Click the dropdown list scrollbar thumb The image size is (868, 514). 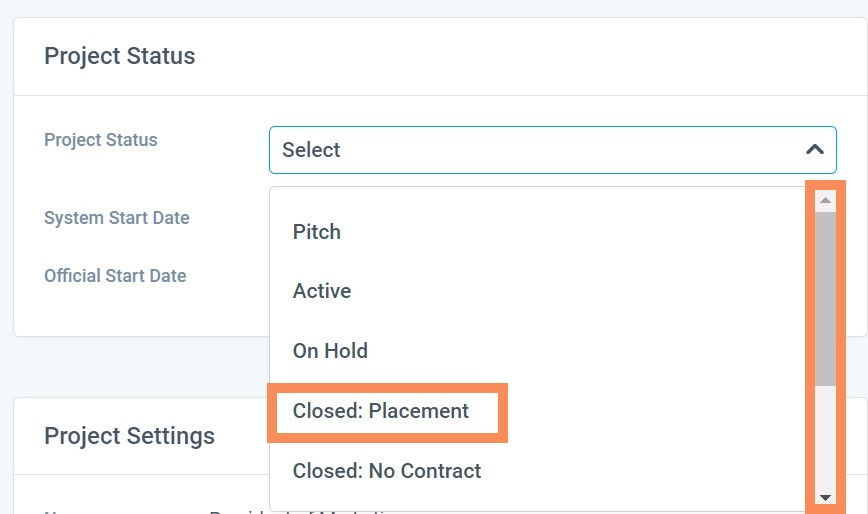(x=825, y=298)
